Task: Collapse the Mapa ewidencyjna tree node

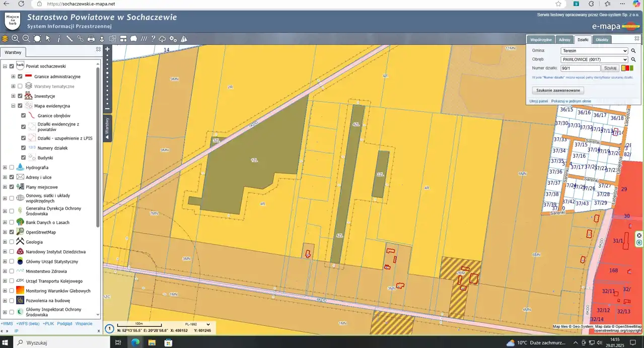Action: click(13, 106)
